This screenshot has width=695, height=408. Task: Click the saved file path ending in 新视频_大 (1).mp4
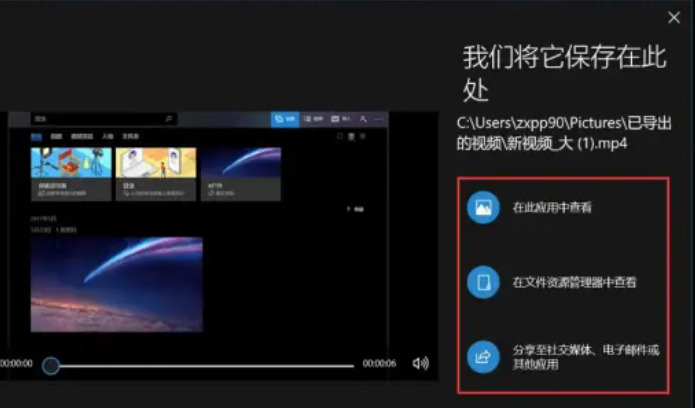click(x=564, y=133)
